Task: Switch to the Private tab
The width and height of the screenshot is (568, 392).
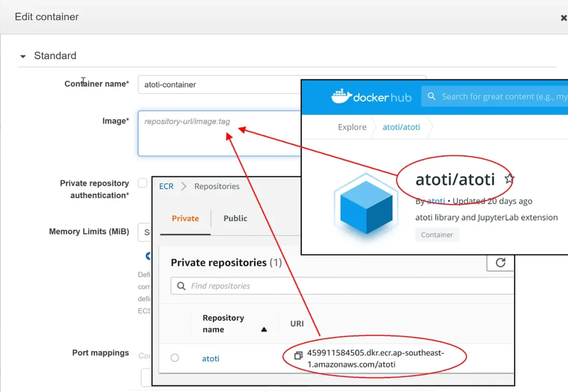Action: pyautogui.click(x=185, y=218)
